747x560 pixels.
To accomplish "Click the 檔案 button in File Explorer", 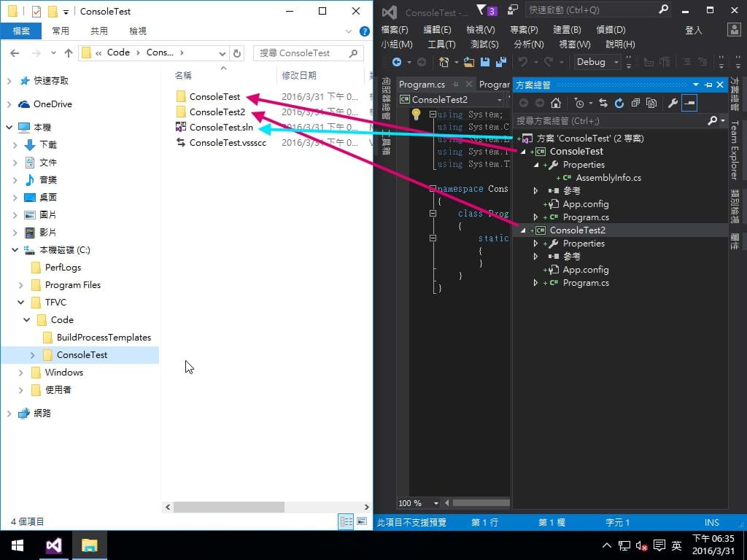I will [21, 31].
